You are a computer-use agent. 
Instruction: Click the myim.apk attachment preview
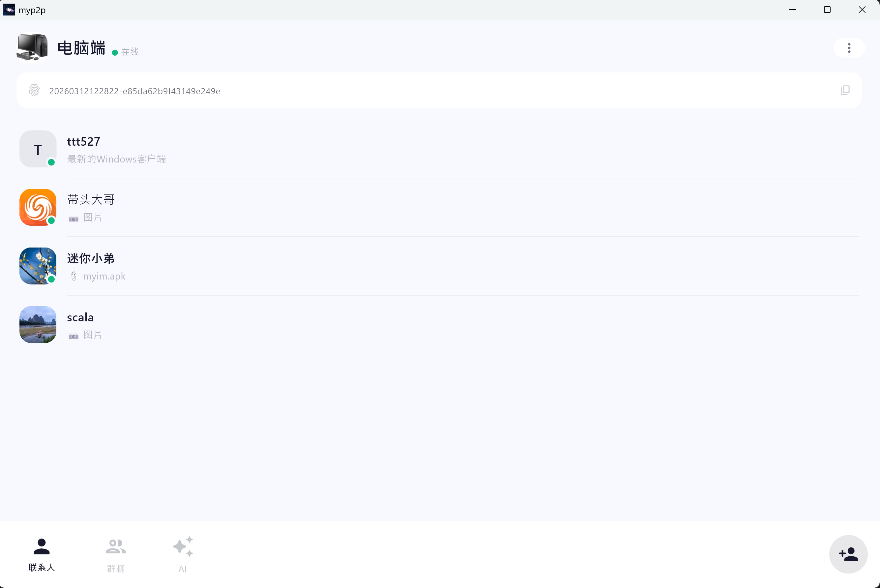pos(104,277)
